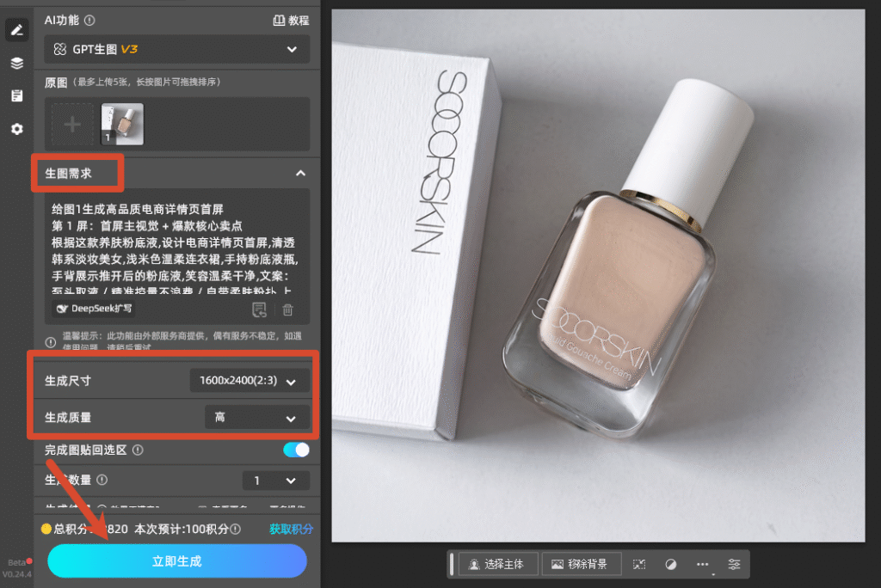Click the gold coin icon beside 总积分

pos(46,529)
